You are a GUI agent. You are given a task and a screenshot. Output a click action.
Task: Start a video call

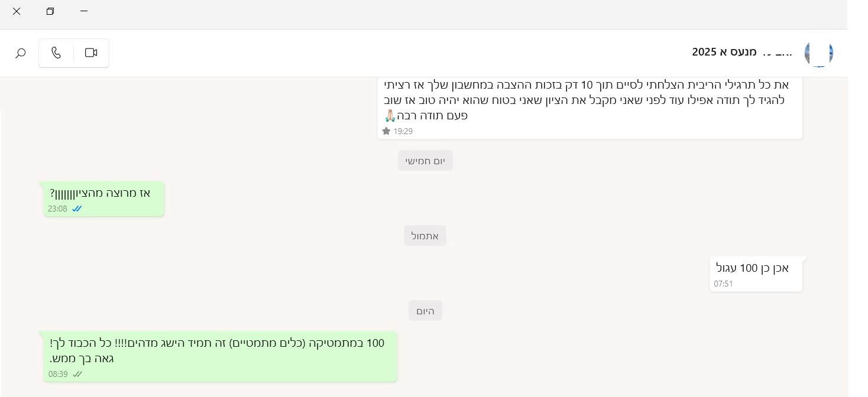[91, 53]
